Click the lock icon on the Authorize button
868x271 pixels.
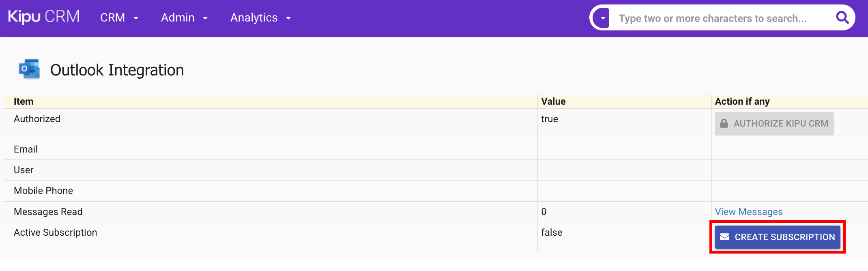point(724,123)
